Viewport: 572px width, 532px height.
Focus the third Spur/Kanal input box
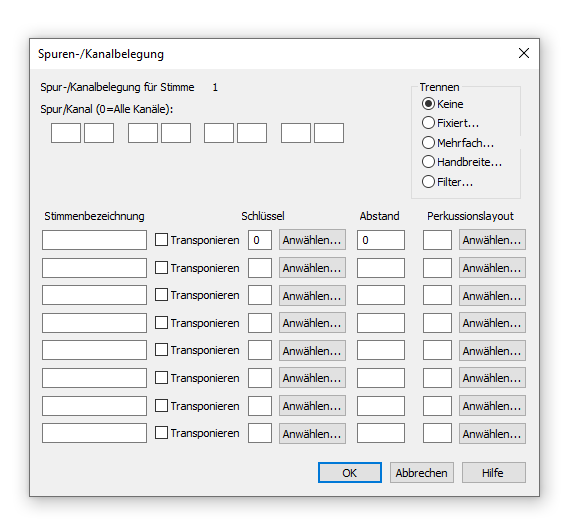pyautogui.click(x=143, y=133)
